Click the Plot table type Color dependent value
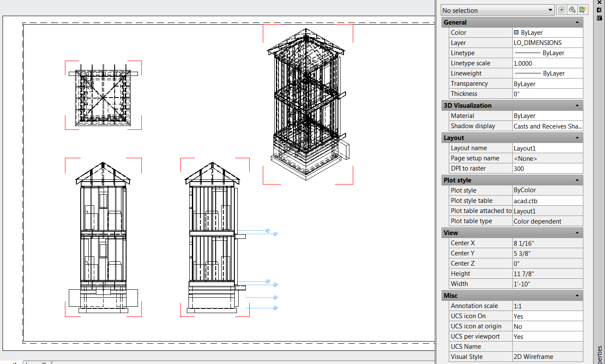Image resolution: width=605 pixels, height=364 pixels. [548, 221]
